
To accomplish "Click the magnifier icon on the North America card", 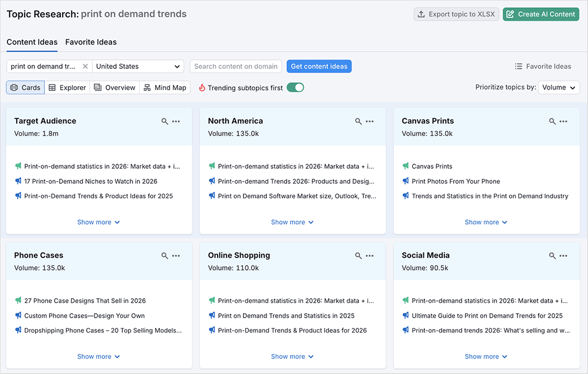I will click(358, 121).
